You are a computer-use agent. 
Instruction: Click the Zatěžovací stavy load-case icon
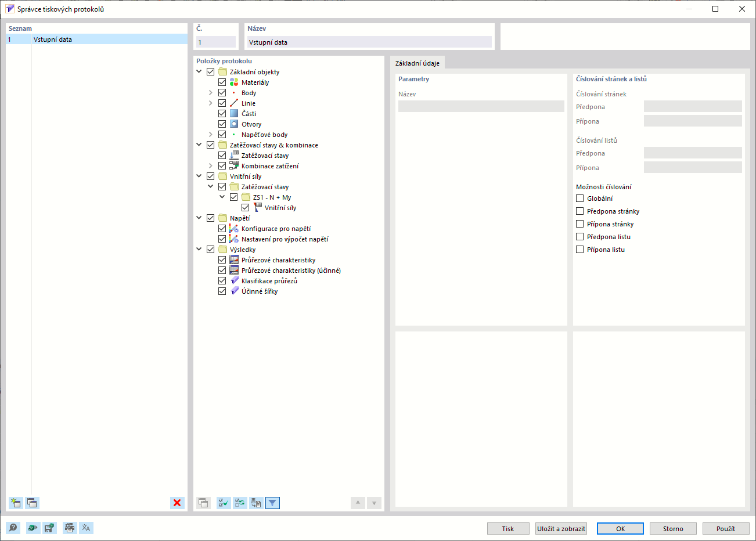[x=234, y=156]
